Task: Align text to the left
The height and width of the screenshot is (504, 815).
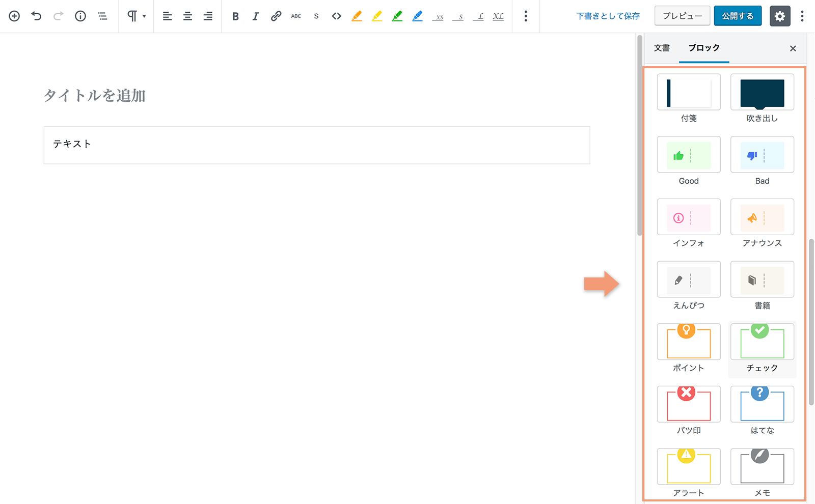Action: pos(167,16)
